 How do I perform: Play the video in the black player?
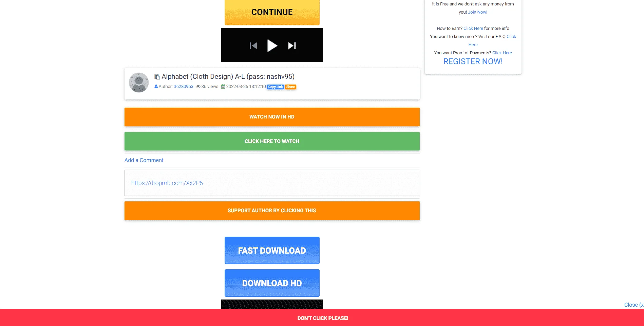coord(272,46)
